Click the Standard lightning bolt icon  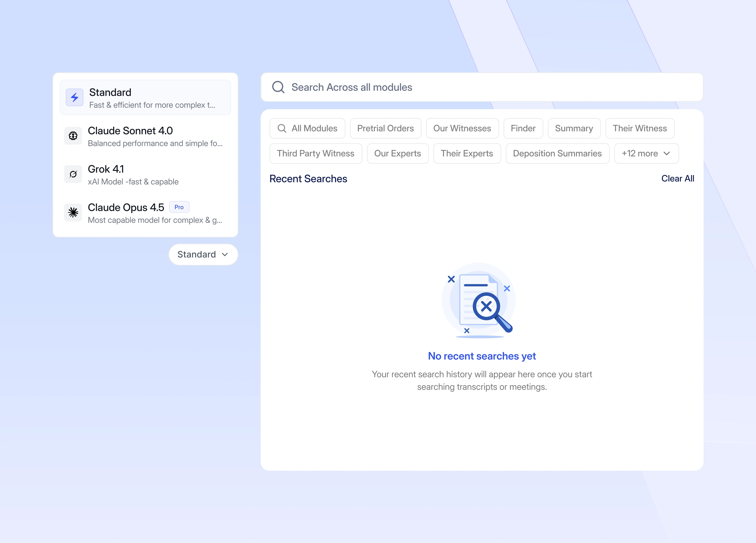(74, 97)
